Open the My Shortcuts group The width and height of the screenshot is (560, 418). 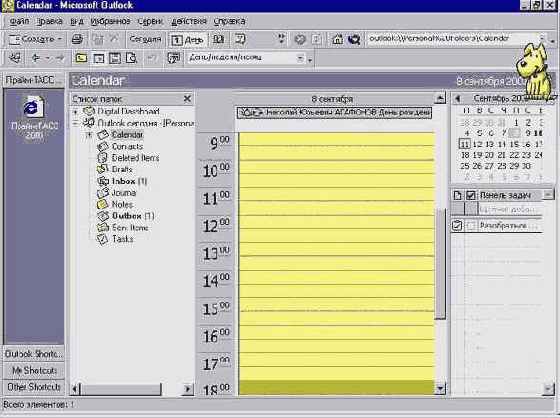(x=34, y=370)
